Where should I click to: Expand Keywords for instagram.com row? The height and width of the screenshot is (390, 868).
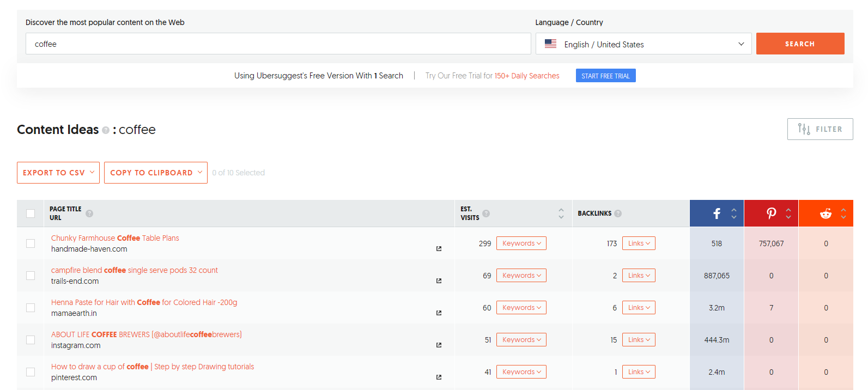[521, 340]
